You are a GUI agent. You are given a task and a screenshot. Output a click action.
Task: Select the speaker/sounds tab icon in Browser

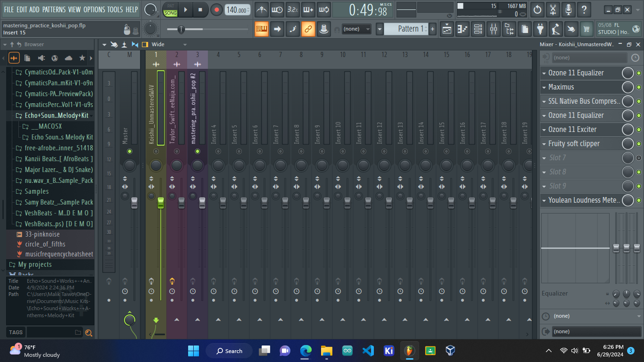point(41,58)
